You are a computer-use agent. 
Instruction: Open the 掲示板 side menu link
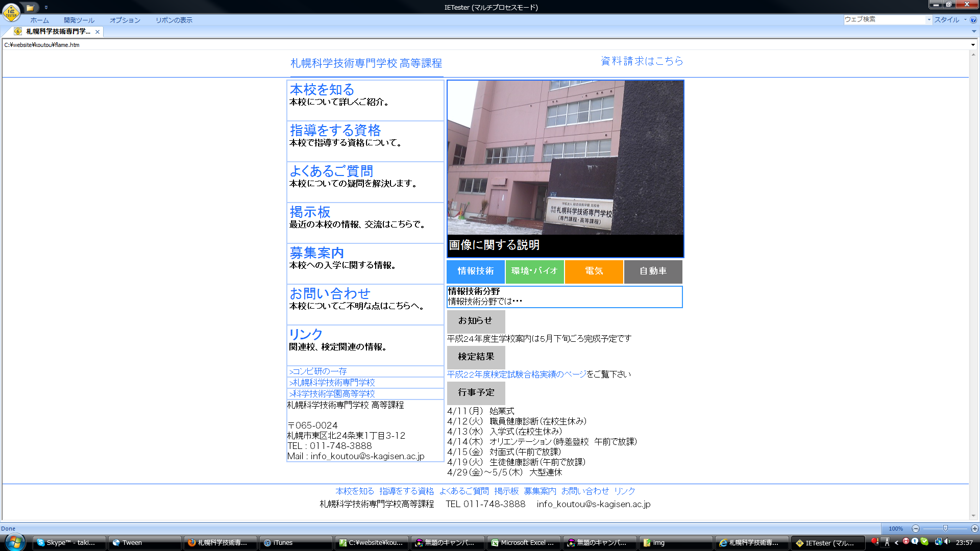(x=310, y=212)
